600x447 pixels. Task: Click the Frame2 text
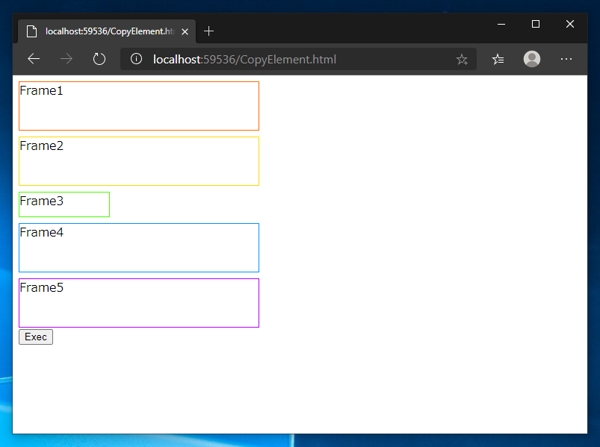[x=42, y=146]
